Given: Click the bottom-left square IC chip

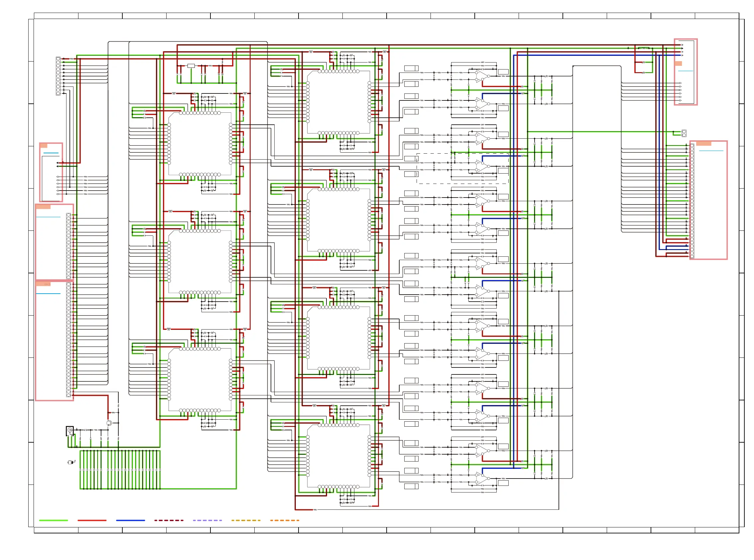Looking at the screenshot, I should pos(200,380).
